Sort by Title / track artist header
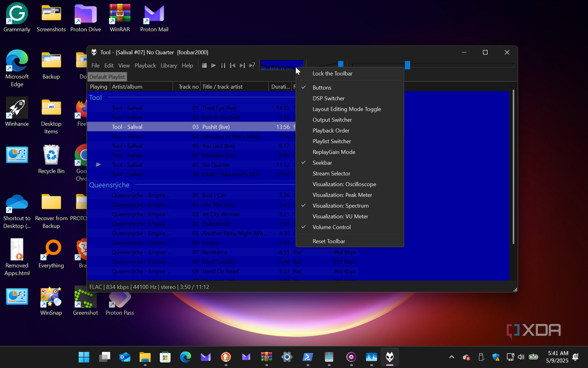The height and width of the screenshot is (368, 588). click(234, 87)
